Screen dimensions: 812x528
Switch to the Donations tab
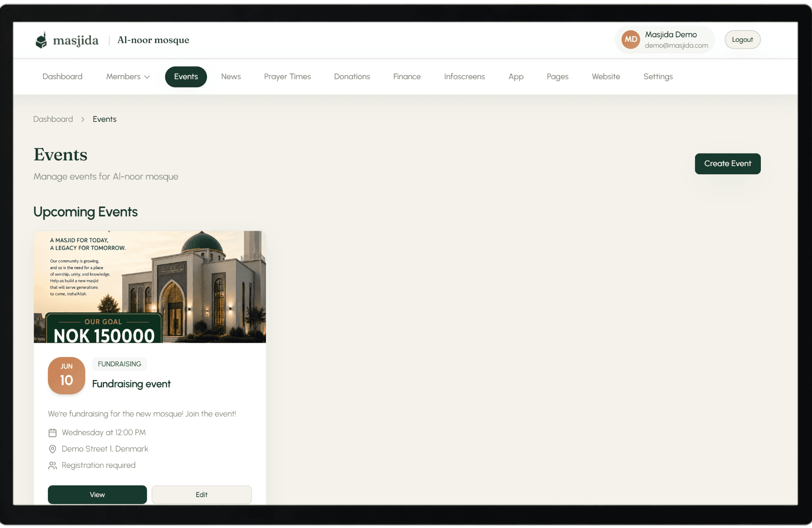(352, 77)
